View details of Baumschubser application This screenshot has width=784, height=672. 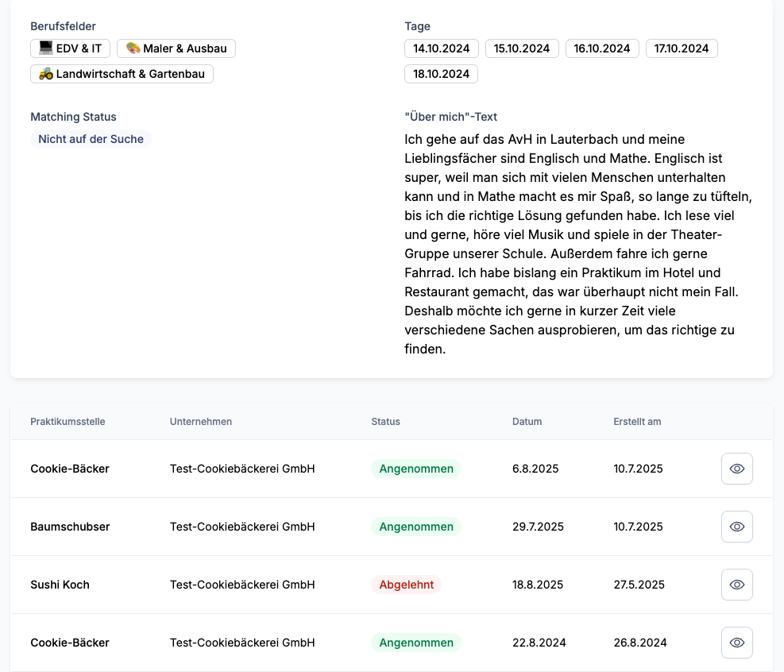pos(736,527)
